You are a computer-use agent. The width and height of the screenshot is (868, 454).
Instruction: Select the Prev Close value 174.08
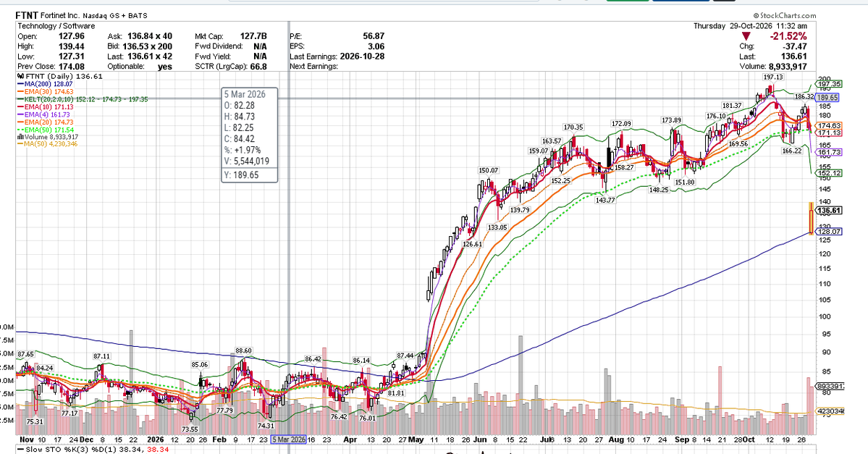(x=72, y=67)
